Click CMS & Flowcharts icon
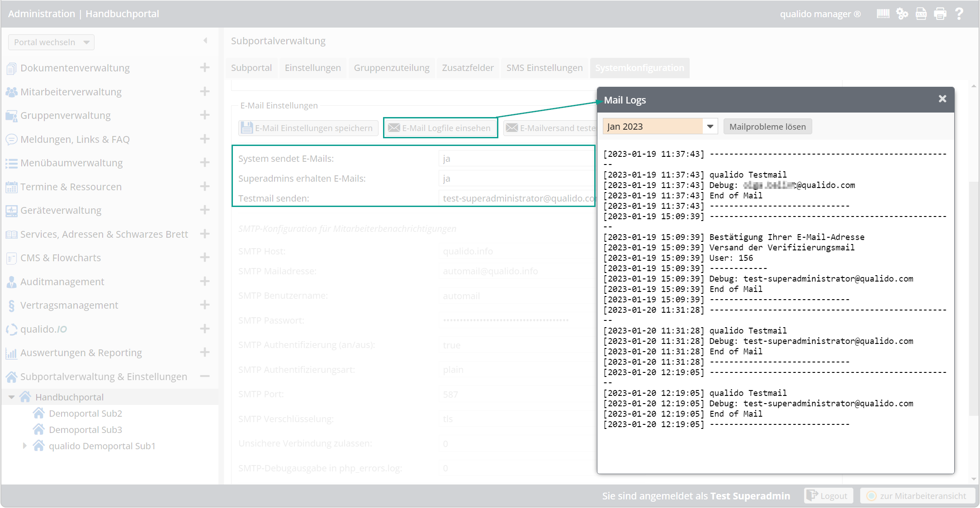The width and height of the screenshot is (980, 508). (x=11, y=258)
